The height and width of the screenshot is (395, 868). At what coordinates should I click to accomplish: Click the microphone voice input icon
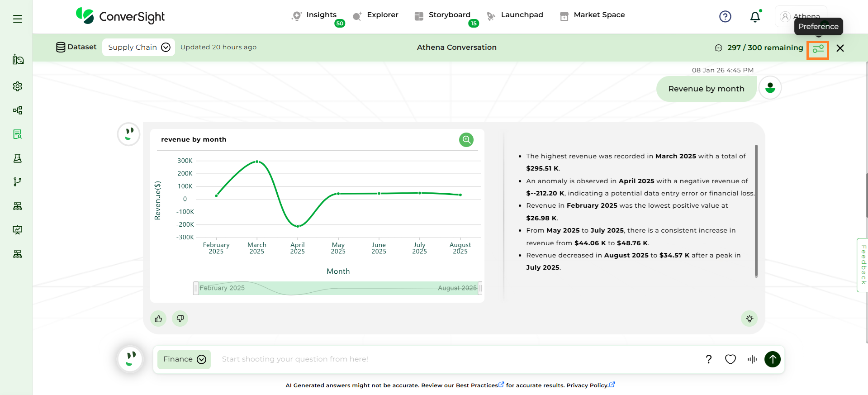pyautogui.click(x=752, y=359)
